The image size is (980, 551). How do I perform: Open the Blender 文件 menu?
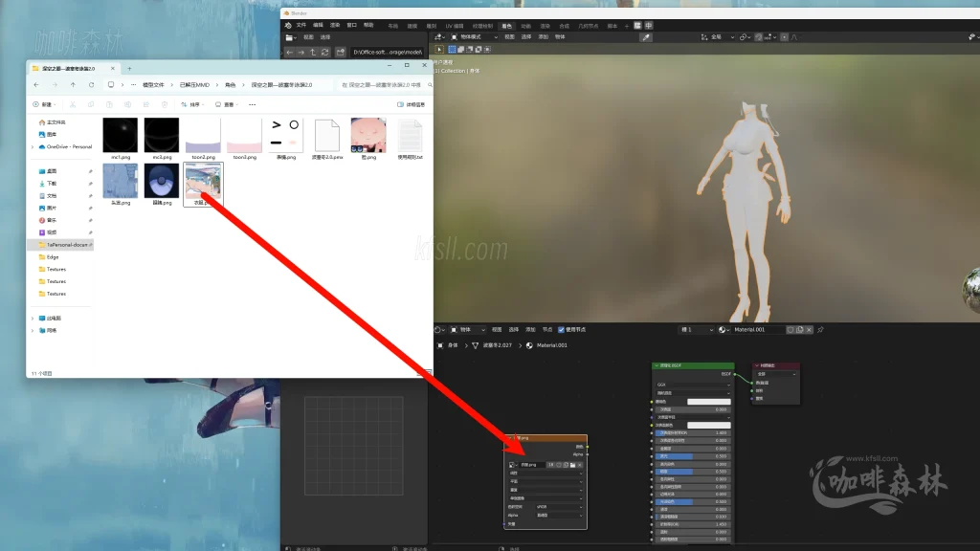pos(301,26)
